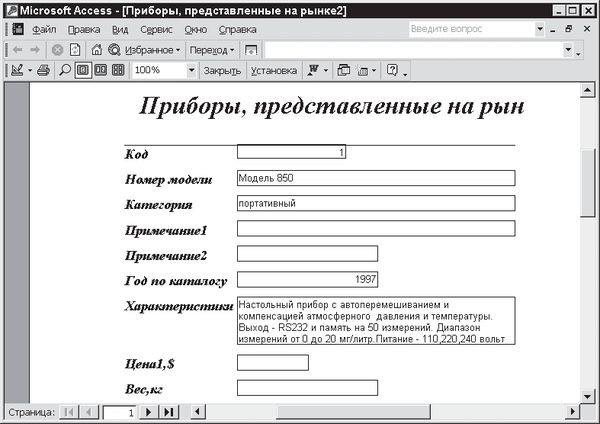Click the Access menu bar document icon
The height and width of the screenshot is (424, 600).
coord(18,29)
